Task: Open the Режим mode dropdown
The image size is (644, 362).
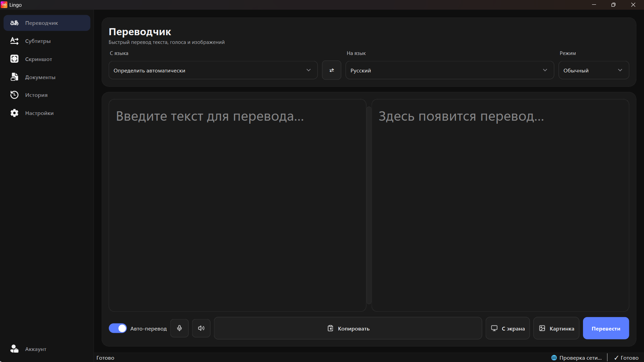Action: [594, 70]
